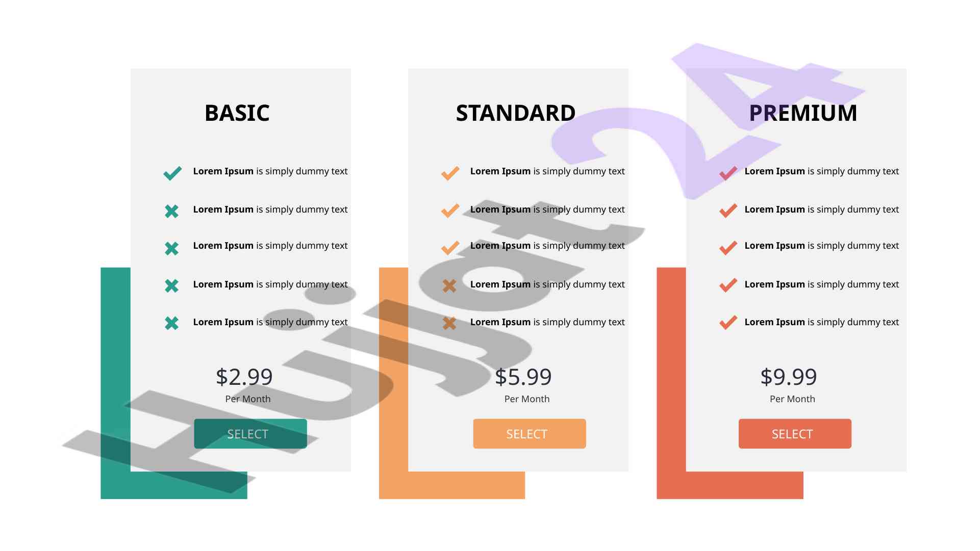
Task: Click the fourth red checkmark in PREMIUM
Action: pyautogui.click(x=728, y=285)
